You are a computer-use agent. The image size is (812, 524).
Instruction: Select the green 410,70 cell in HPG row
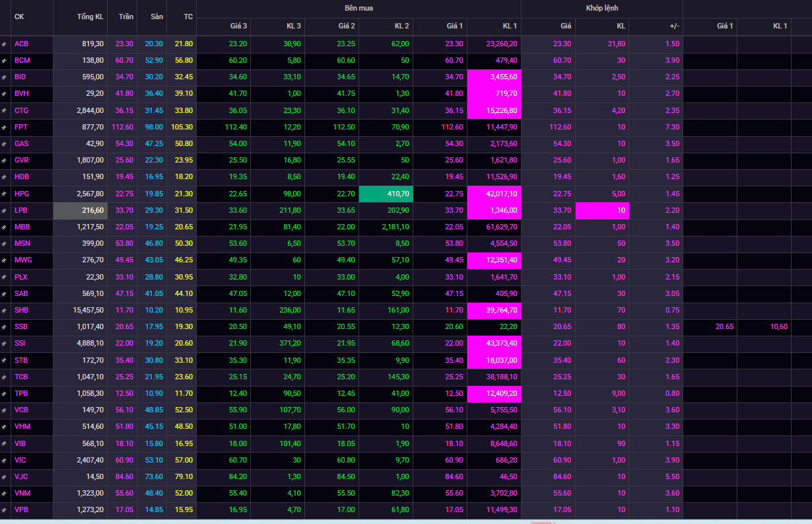[x=386, y=194]
